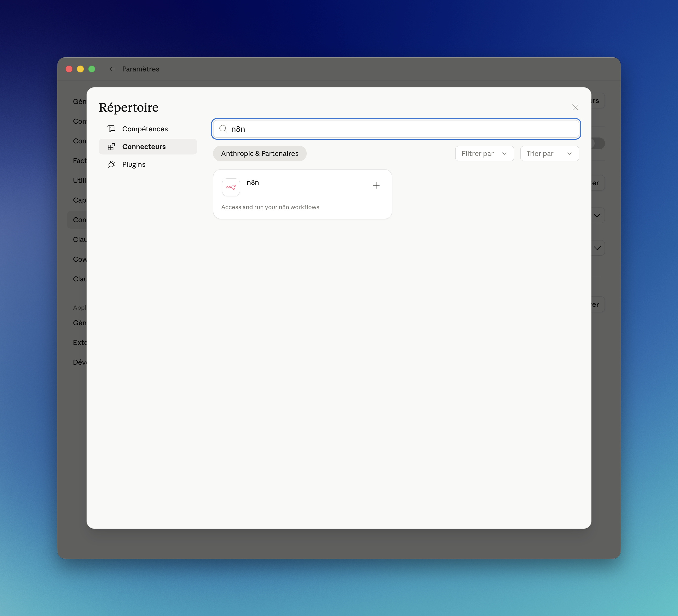This screenshot has width=678, height=616.
Task: Close the Répertoire dialog
Action: [x=575, y=107]
